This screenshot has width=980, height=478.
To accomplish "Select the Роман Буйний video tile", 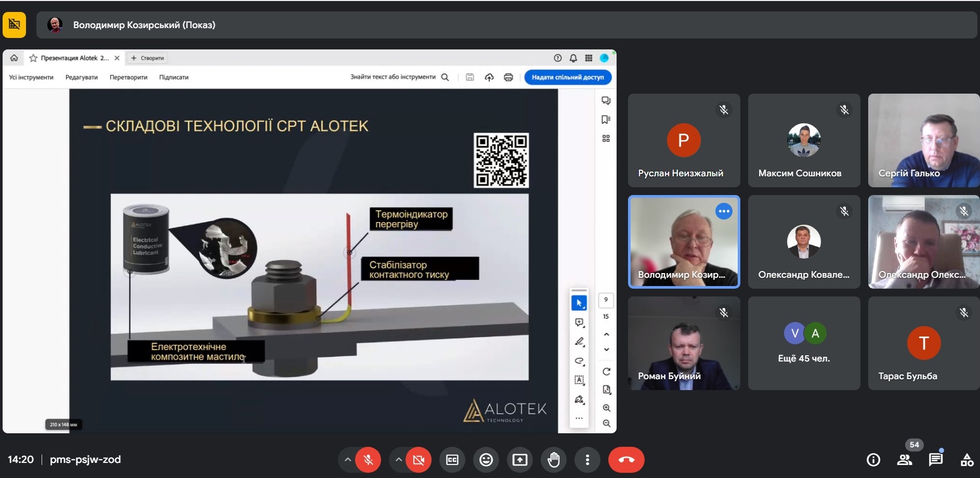I will click(x=684, y=343).
